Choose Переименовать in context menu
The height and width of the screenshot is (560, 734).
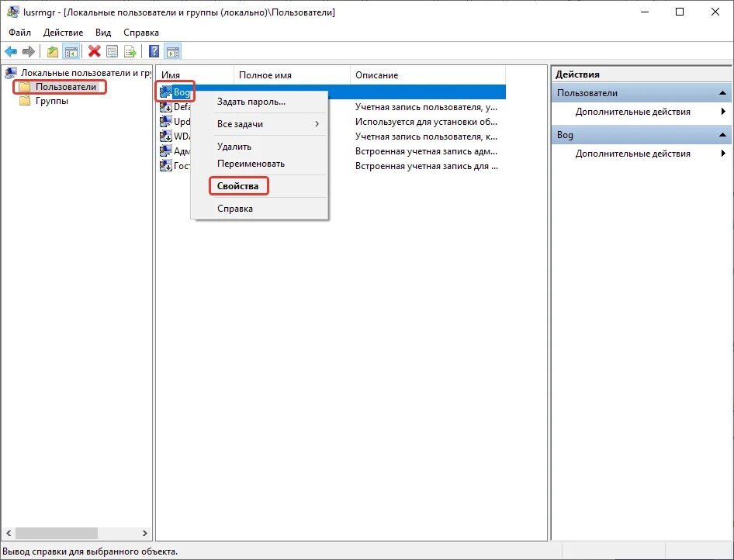(260, 164)
